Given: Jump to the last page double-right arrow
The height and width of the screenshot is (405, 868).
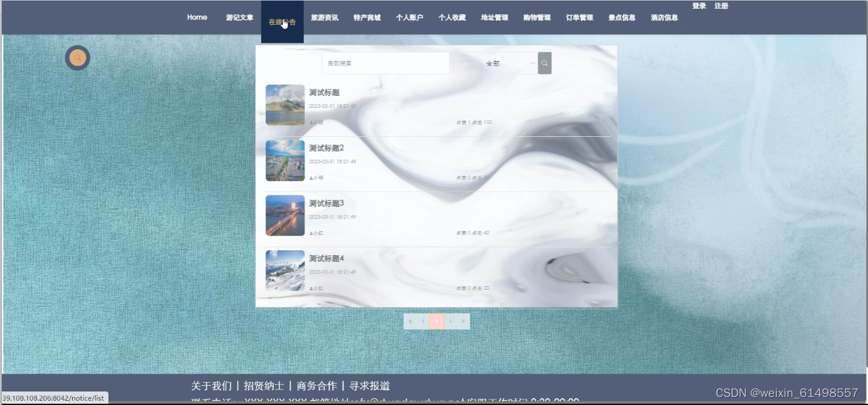Looking at the screenshot, I should (463, 321).
